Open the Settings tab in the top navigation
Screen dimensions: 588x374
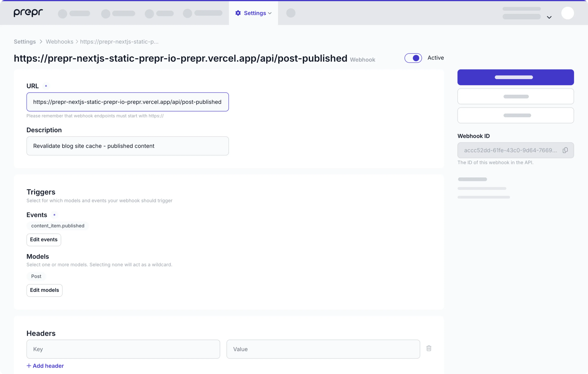pos(255,13)
